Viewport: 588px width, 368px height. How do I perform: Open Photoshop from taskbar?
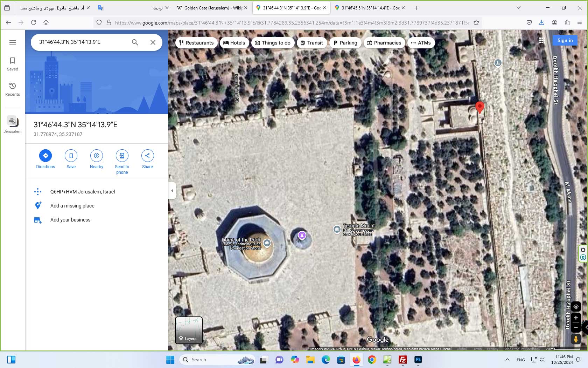click(418, 360)
